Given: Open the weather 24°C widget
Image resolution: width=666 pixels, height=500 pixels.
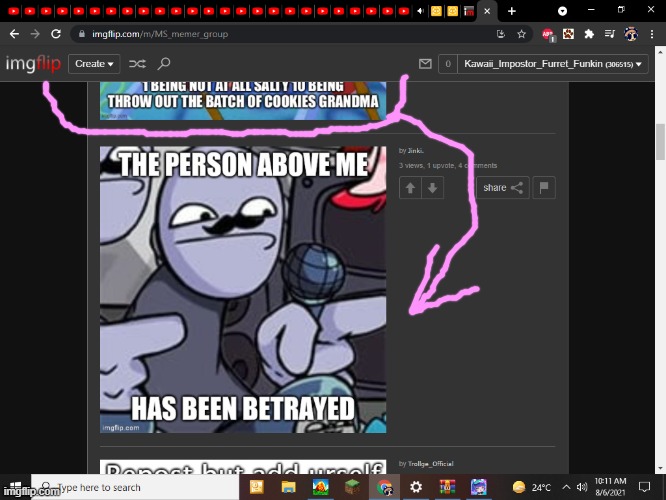Looking at the screenshot, I should point(532,487).
